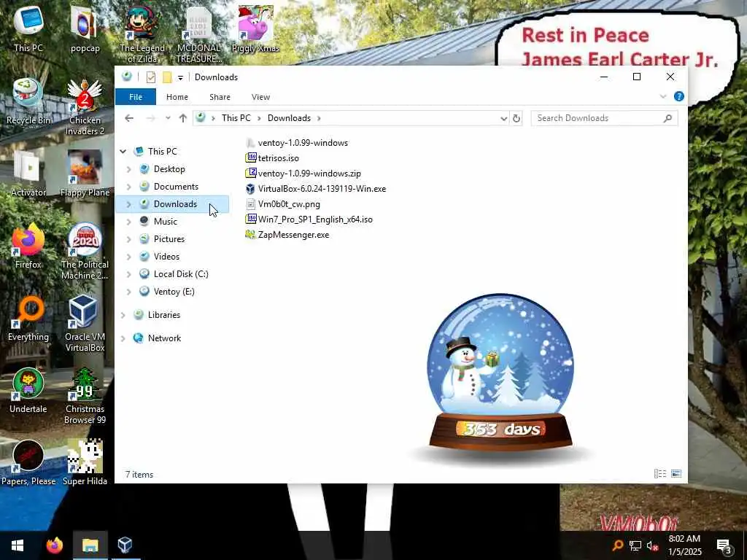Expand the Documents tree node

point(128,187)
